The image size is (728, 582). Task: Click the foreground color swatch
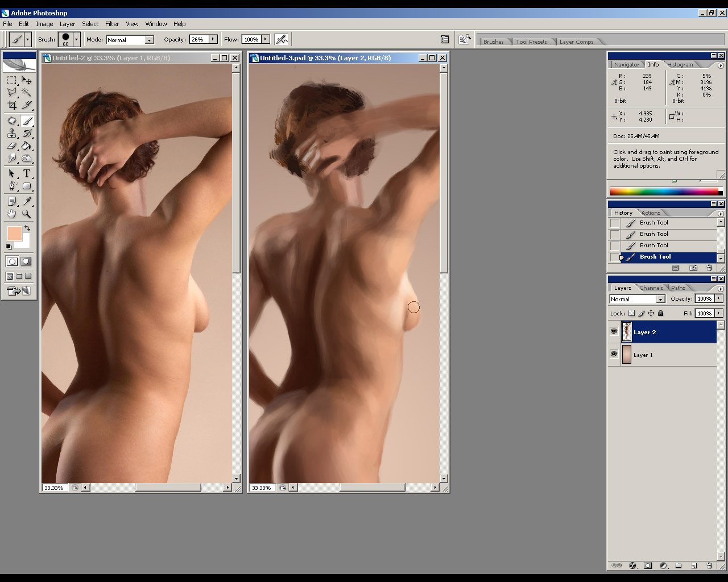click(x=14, y=233)
